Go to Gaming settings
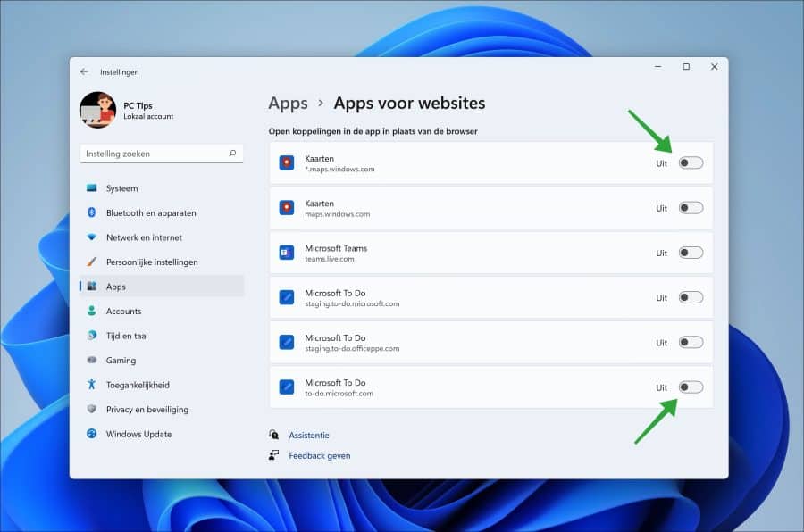 [x=162, y=361]
